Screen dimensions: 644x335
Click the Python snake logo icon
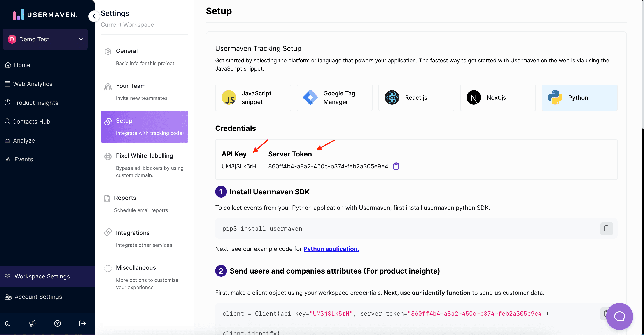[555, 98]
